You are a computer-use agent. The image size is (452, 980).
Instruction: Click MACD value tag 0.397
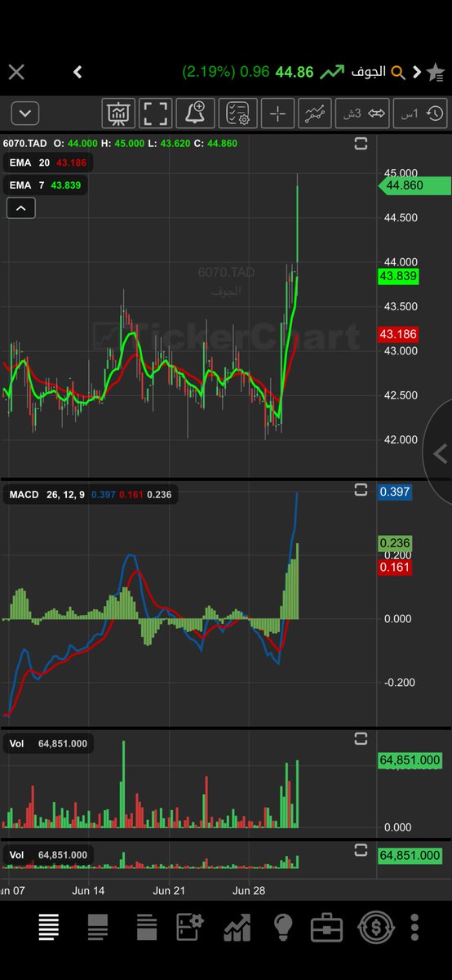coord(396,492)
